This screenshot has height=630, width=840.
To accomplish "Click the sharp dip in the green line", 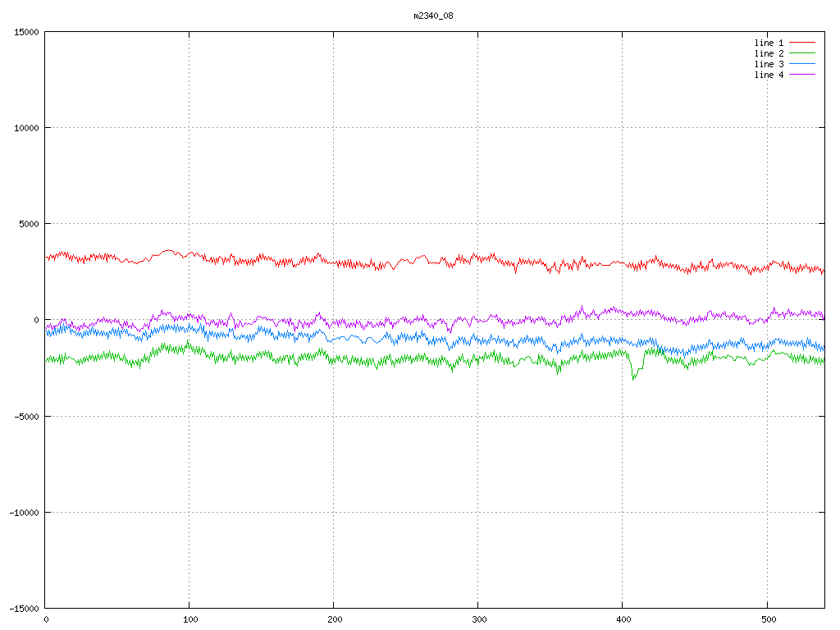I will pos(632,377).
